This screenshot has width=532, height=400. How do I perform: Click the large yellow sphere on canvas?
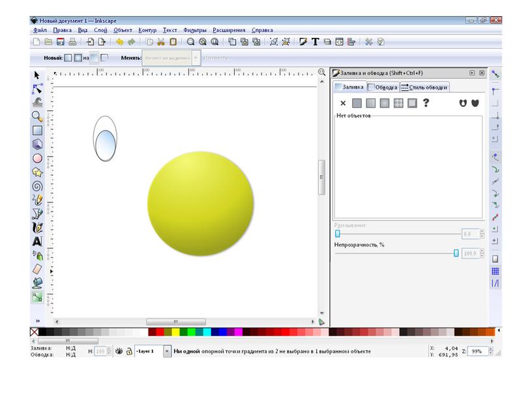pos(201,204)
